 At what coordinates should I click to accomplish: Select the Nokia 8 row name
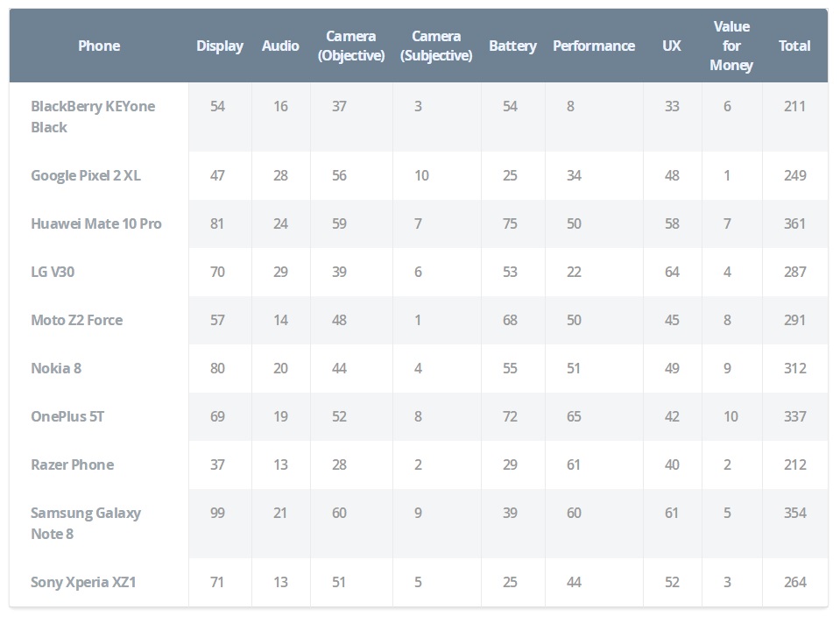click(x=56, y=368)
